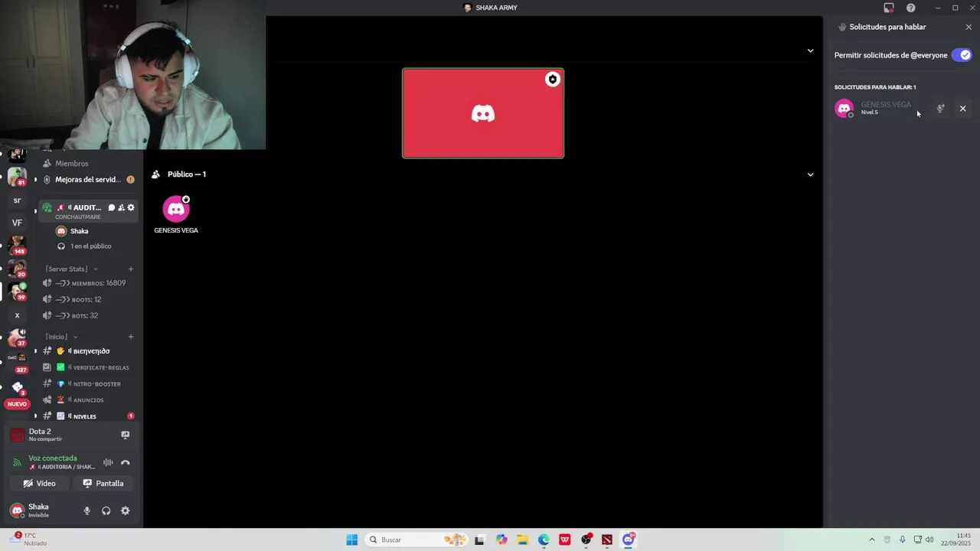Select Shaka under the AUDITORIA stage channel
The image size is (980, 551).
79,231
